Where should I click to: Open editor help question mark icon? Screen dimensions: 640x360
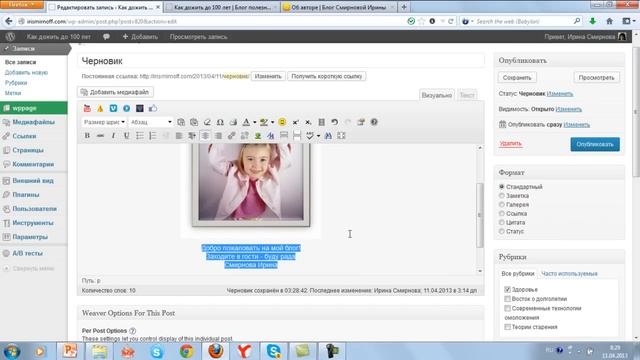click(374, 122)
